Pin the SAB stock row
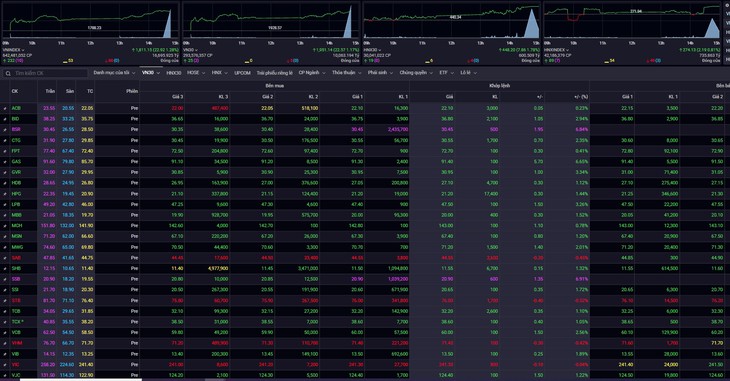The image size is (730, 381). (x=5, y=258)
